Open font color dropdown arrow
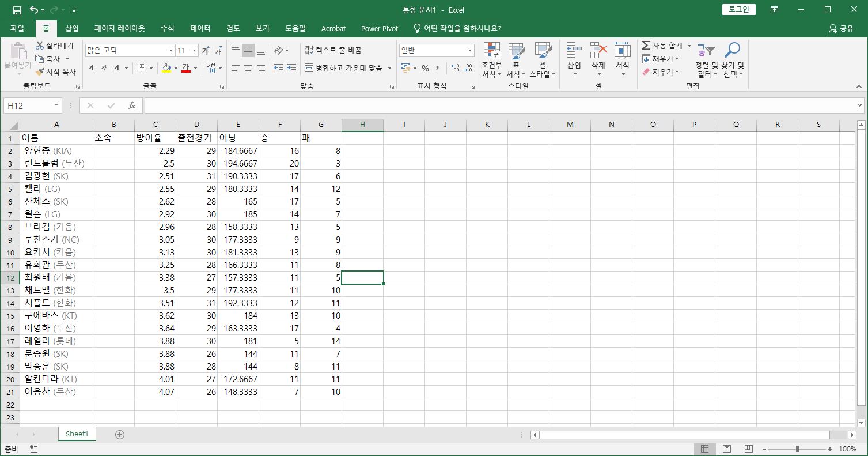Image resolution: width=868 pixels, height=456 pixels. [195, 68]
